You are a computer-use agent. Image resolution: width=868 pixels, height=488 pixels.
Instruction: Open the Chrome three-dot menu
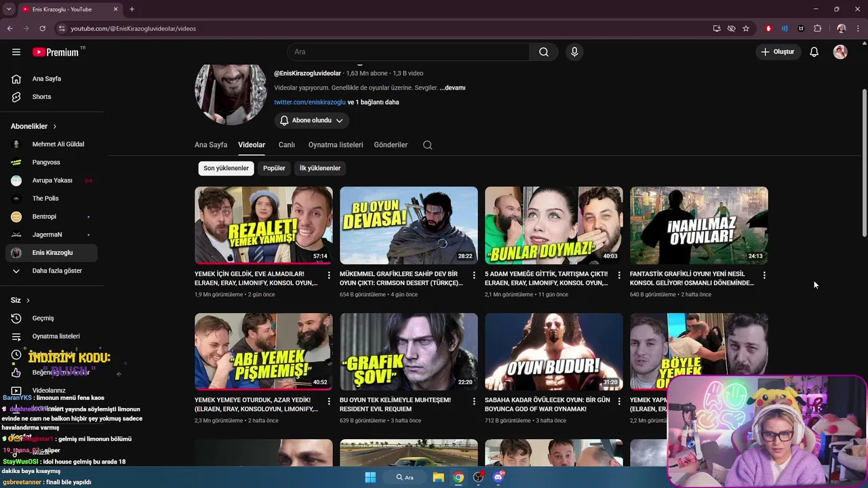point(858,28)
